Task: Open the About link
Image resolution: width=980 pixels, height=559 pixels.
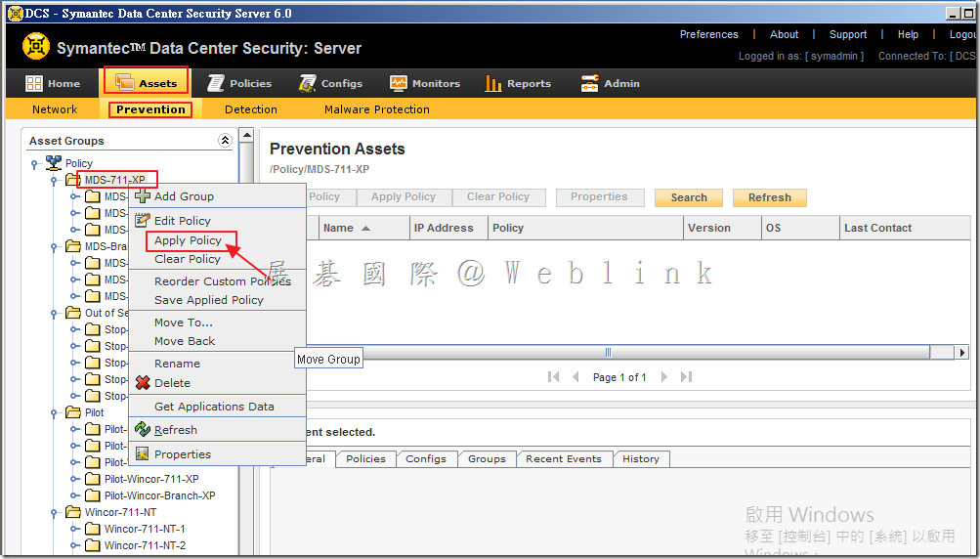Action: [784, 34]
